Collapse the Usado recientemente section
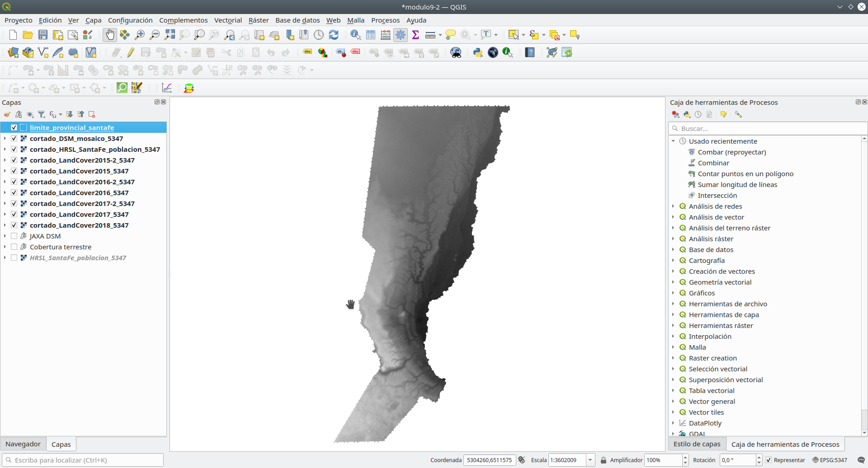 coord(673,141)
